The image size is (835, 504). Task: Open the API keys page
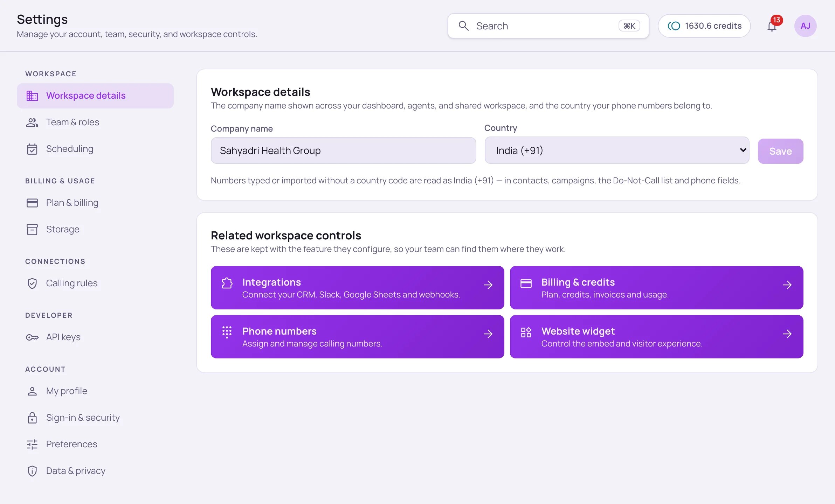point(95,337)
